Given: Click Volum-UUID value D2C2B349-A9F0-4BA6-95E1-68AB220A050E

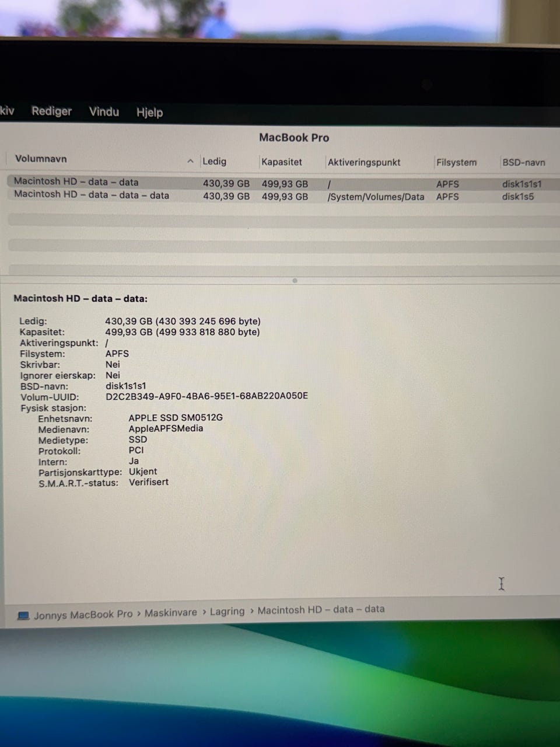Looking at the screenshot, I should (x=206, y=396).
